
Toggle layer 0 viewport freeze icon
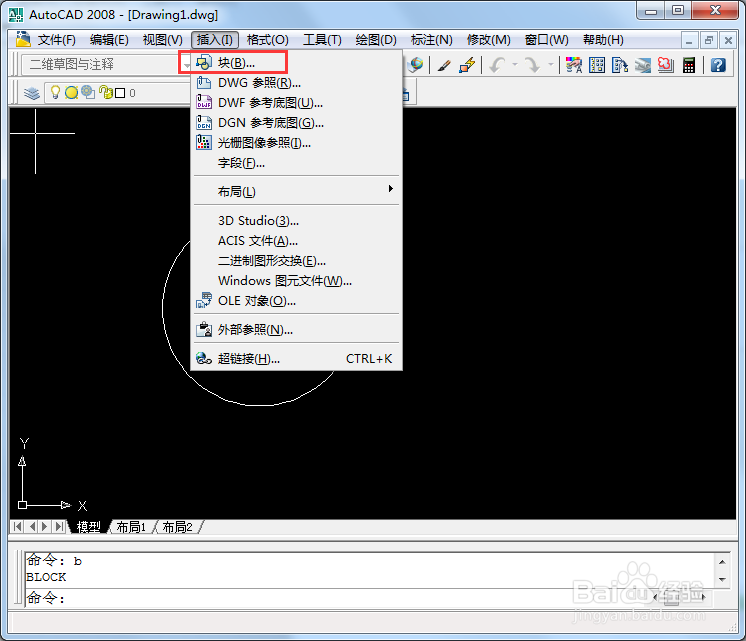(x=88, y=92)
